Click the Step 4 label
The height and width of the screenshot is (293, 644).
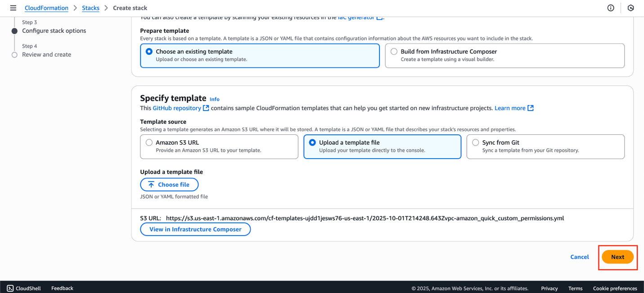pos(30,46)
